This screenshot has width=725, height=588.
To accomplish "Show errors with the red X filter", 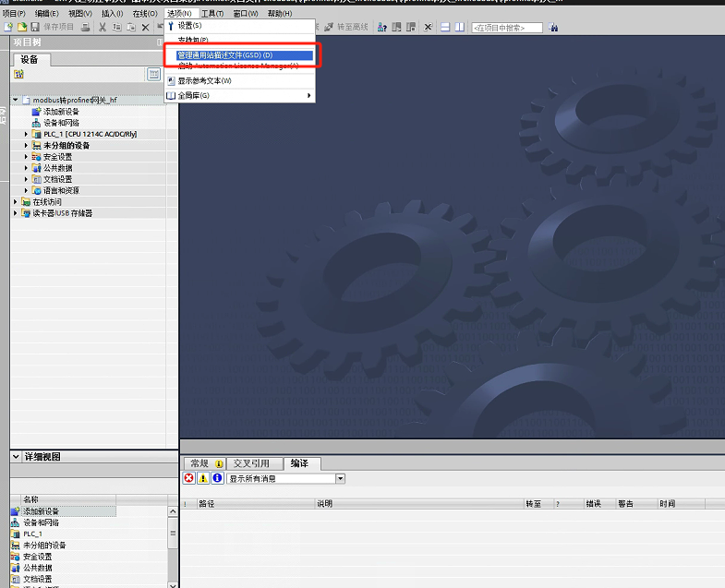I will [188, 478].
